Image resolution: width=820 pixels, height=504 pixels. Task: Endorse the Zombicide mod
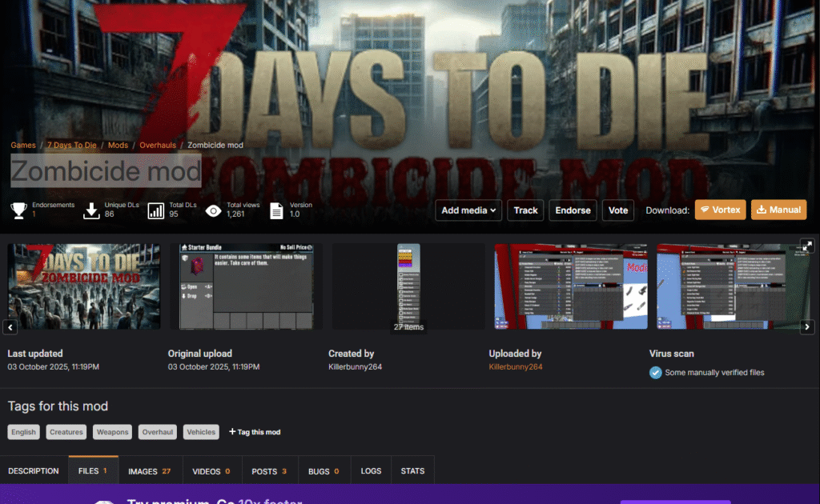pos(573,210)
